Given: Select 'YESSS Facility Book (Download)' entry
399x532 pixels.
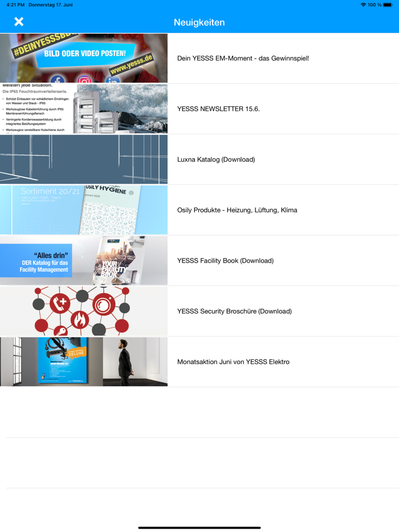Looking at the screenshot, I should click(x=225, y=260).
